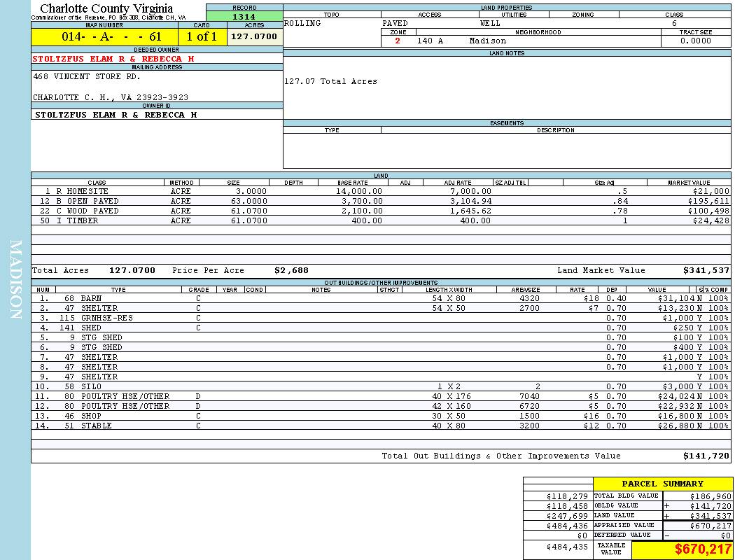Click the green record number 1314 field
The image size is (735, 560).
click(244, 17)
